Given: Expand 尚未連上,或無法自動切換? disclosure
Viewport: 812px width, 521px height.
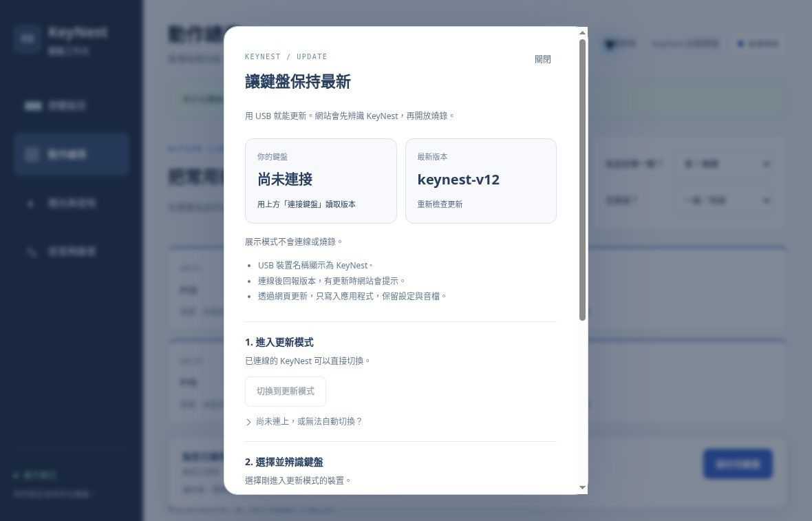Looking at the screenshot, I should click(304, 422).
